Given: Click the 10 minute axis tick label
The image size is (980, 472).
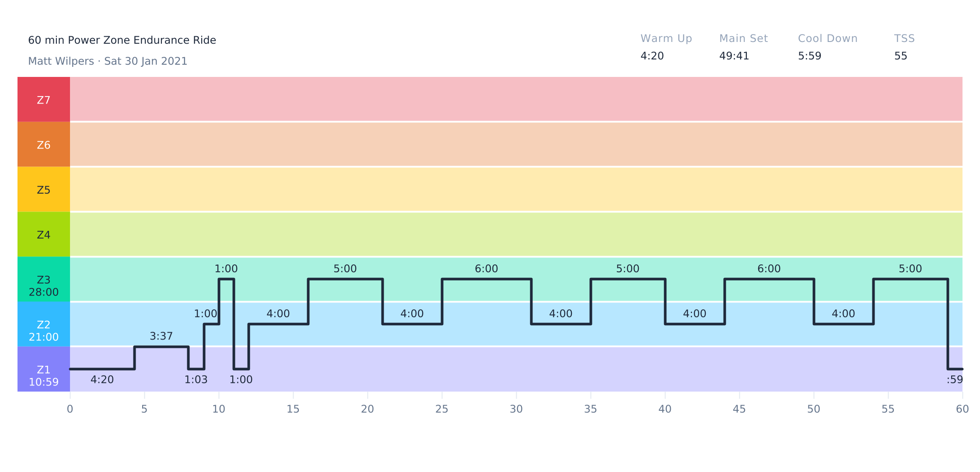Looking at the screenshot, I should pos(219,409).
